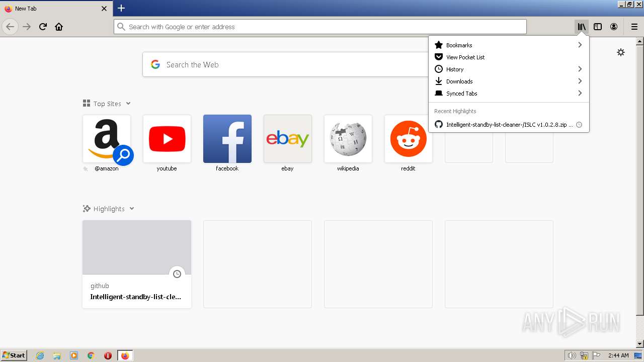Open ISLC v1.0.2.8.zip recent highlight

pyautogui.click(x=509, y=125)
